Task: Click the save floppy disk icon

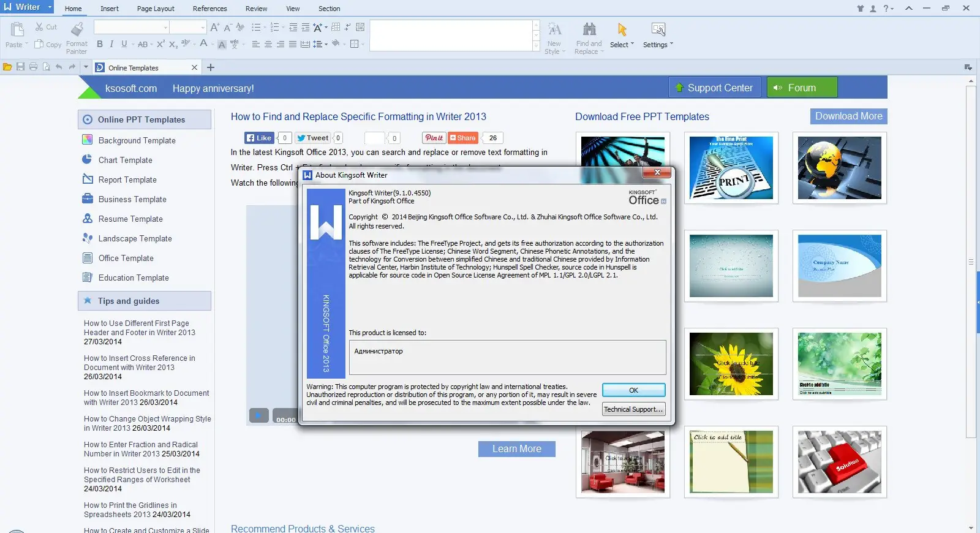Action: [x=20, y=67]
